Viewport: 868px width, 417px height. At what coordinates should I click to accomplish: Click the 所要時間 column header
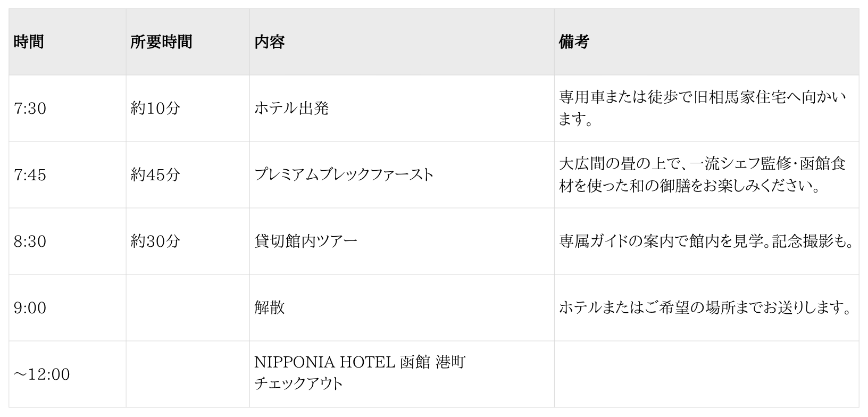coord(161,41)
